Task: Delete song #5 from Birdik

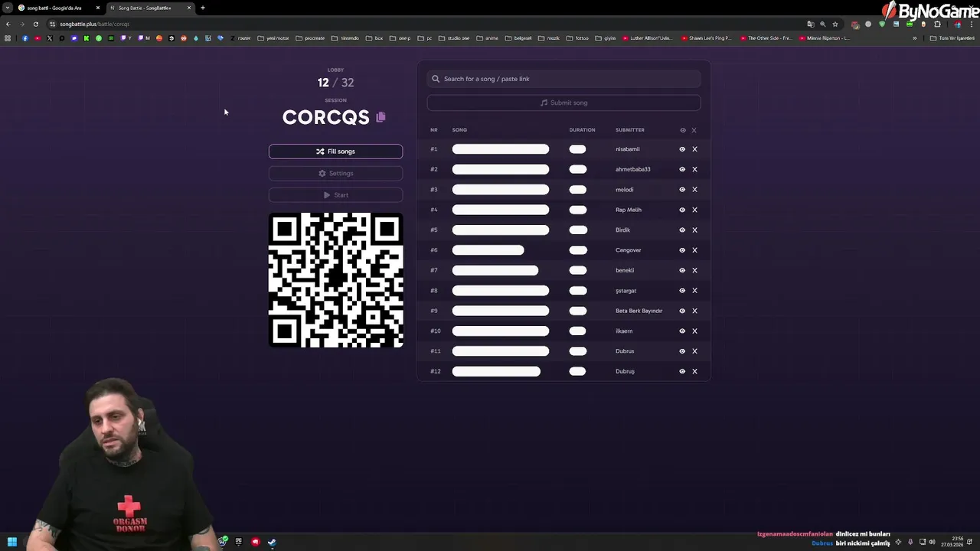Action: pos(695,230)
